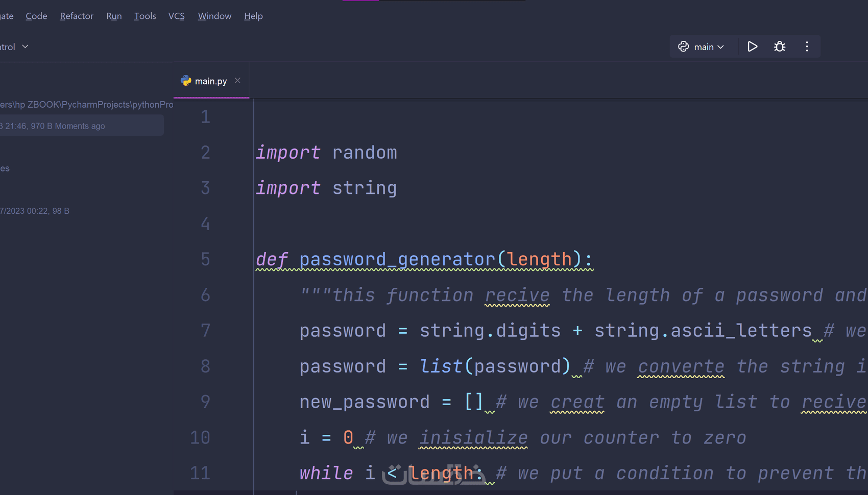Expand the version control dropdown chevron
The image size is (868, 495).
(x=25, y=47)
